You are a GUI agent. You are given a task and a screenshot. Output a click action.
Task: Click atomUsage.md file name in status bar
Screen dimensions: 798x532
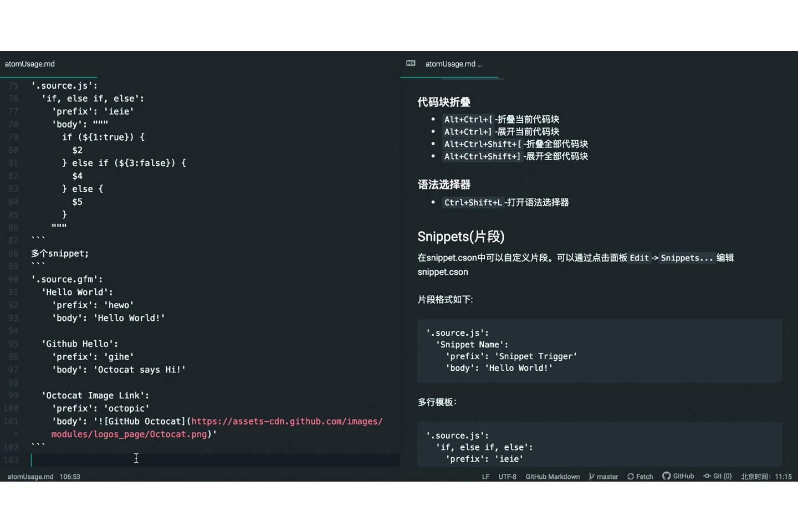pos(30,477)
